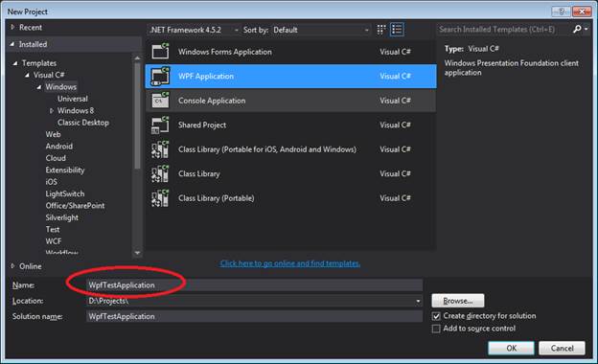
Task: Expand the Windows 8 tree node
Action: [x=52, y=110]
